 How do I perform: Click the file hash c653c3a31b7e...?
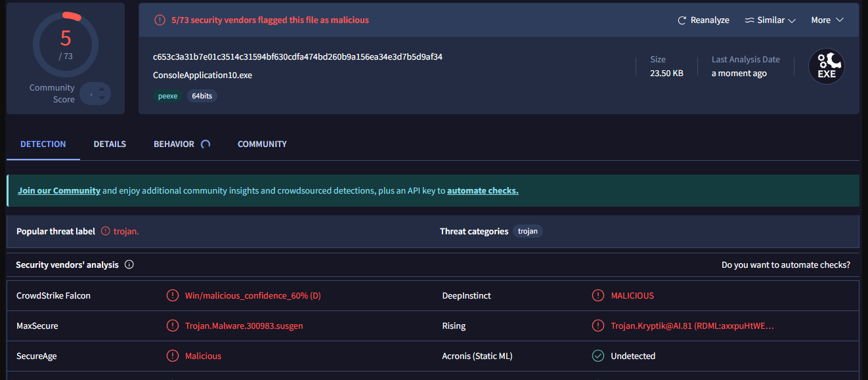point(297,57)
